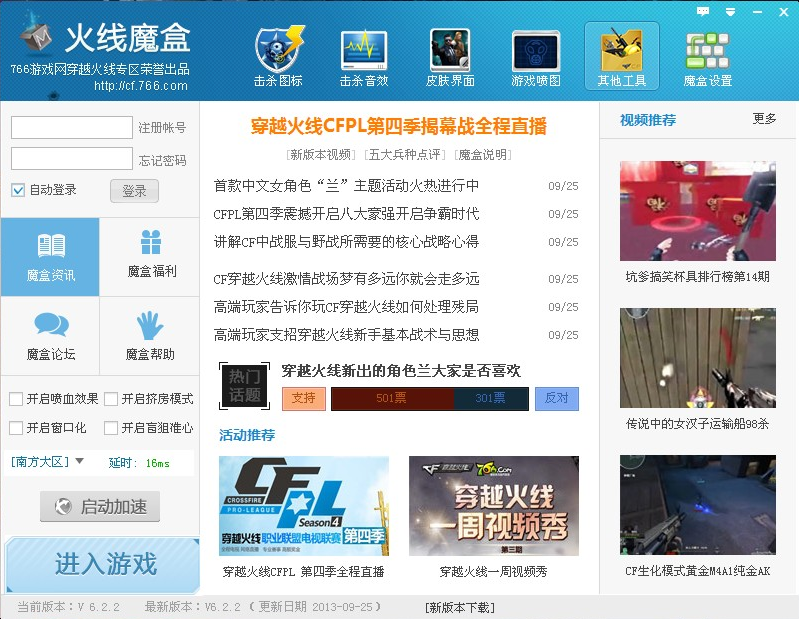Open the 五大兵种点评 link
Screen dimensions: 799x619
click(x=405, y=154)
